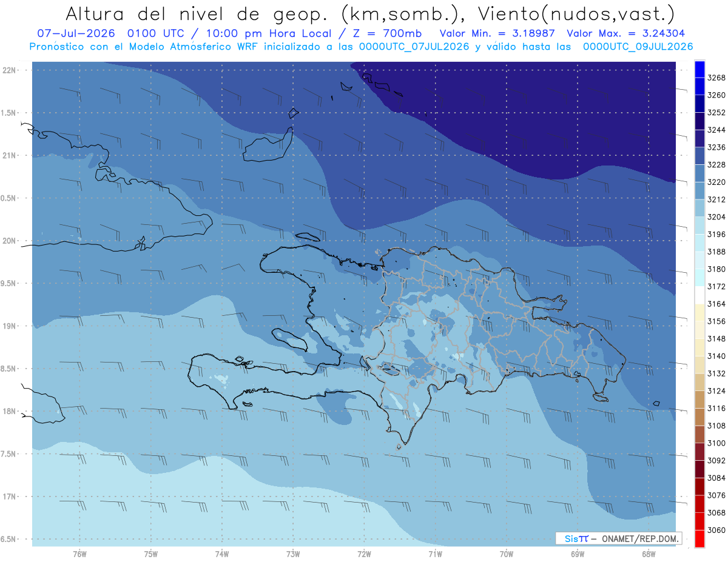The height and width of the screenshot is (562, 728).
Task: Click the '0000UTC_09JUL2026' valid-until time
Action: tap(638, 47)
